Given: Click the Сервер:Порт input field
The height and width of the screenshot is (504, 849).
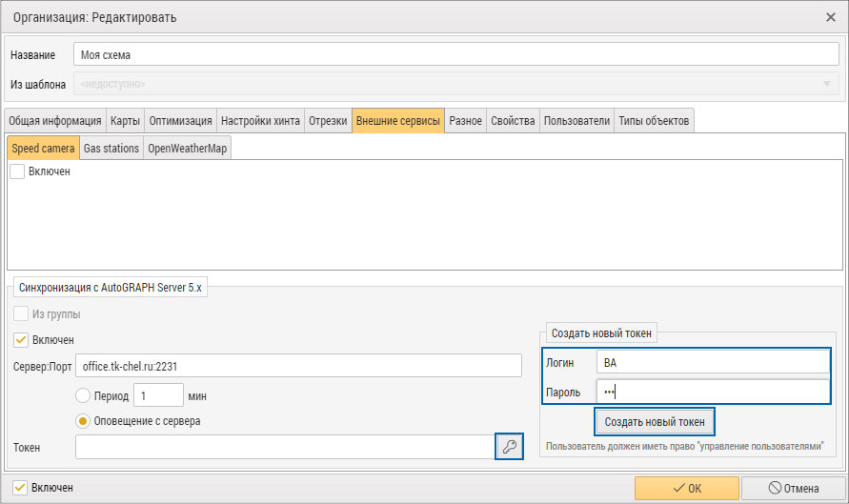Looking at the screenshot, I should click(298, 366).
